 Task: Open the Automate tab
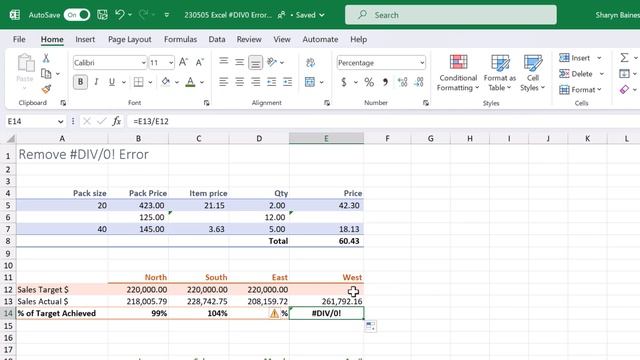click(x=320, y=40)
